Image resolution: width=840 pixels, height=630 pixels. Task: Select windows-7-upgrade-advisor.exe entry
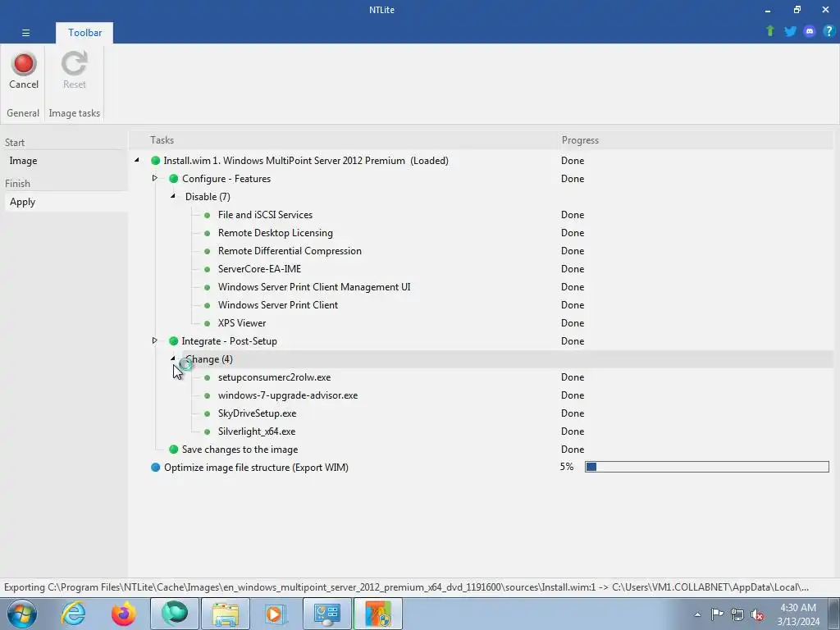(288, 395)
